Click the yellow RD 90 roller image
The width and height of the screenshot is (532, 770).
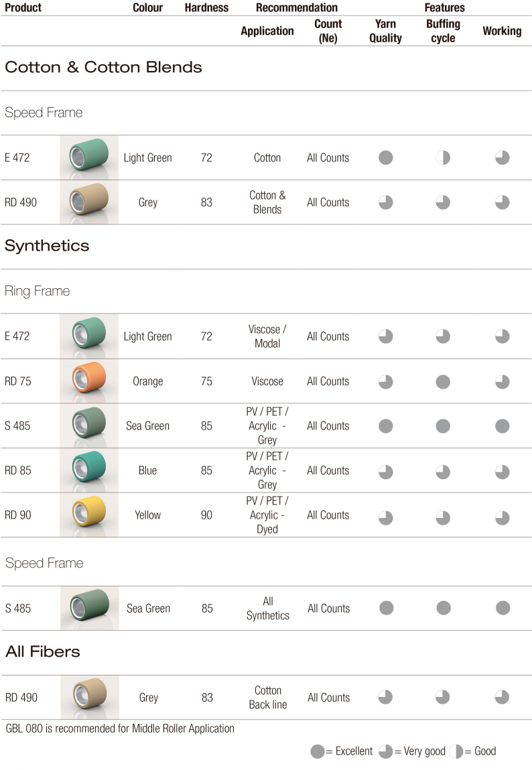tap(89, 515)
